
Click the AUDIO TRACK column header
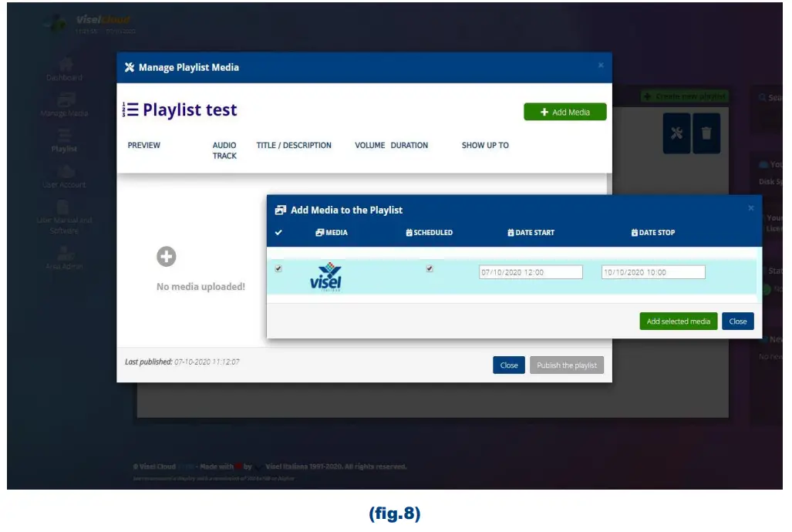[x=224, y=150]
